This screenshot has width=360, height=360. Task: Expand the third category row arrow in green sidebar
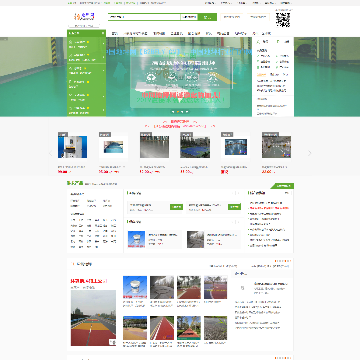[103, 70]
